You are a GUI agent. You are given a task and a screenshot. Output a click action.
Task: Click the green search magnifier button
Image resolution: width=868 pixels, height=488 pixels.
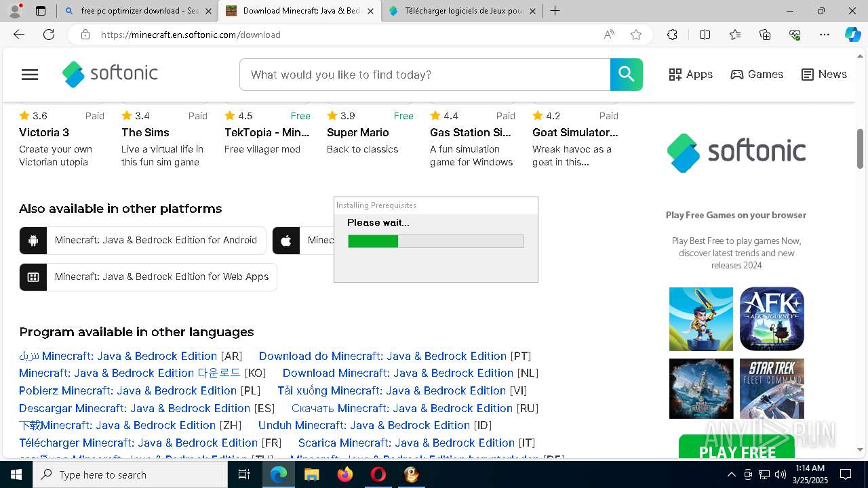[x=627, y=75]
